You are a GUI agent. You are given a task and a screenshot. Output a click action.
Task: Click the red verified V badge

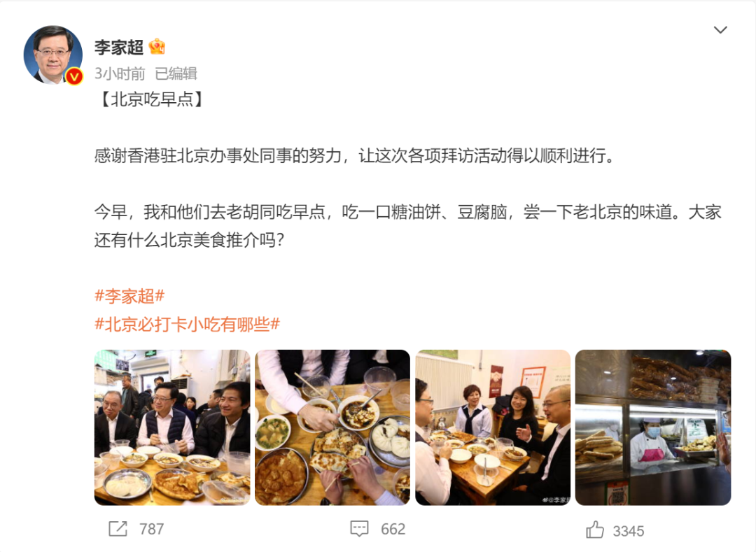(x=73, y=76)
